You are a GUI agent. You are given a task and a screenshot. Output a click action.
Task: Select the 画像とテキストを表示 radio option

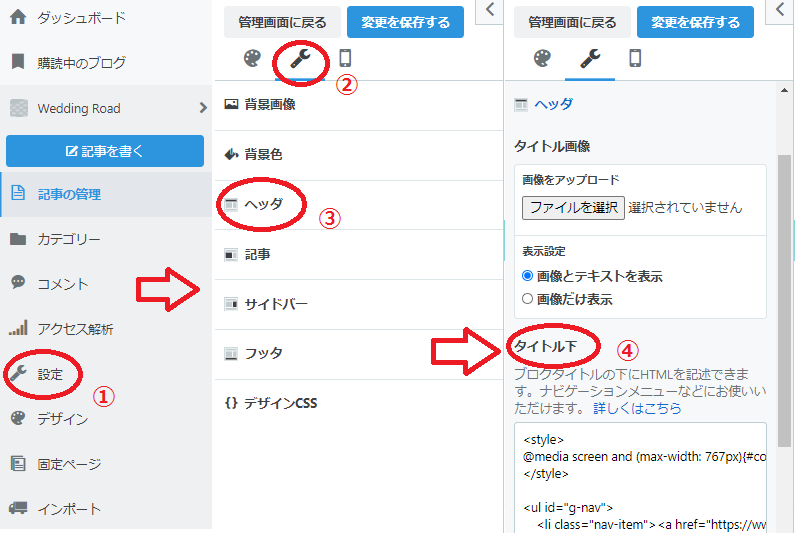click(527, 276)
